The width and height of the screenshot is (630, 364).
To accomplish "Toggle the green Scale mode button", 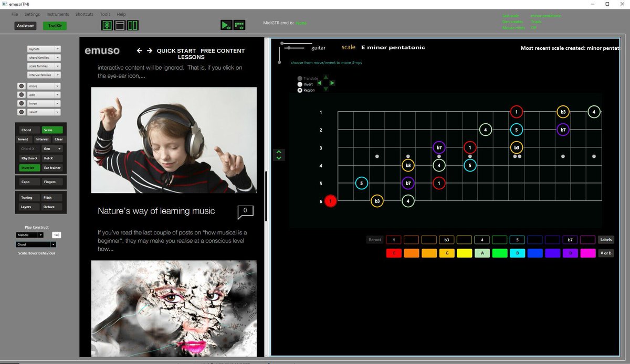I will [x=52, y=130].
